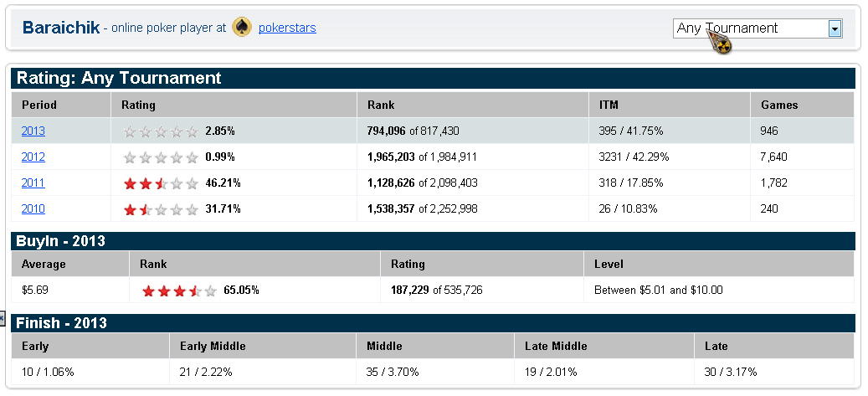
Task: Expand the Any Tournament dropdown arrow
Action: point(834,28)
